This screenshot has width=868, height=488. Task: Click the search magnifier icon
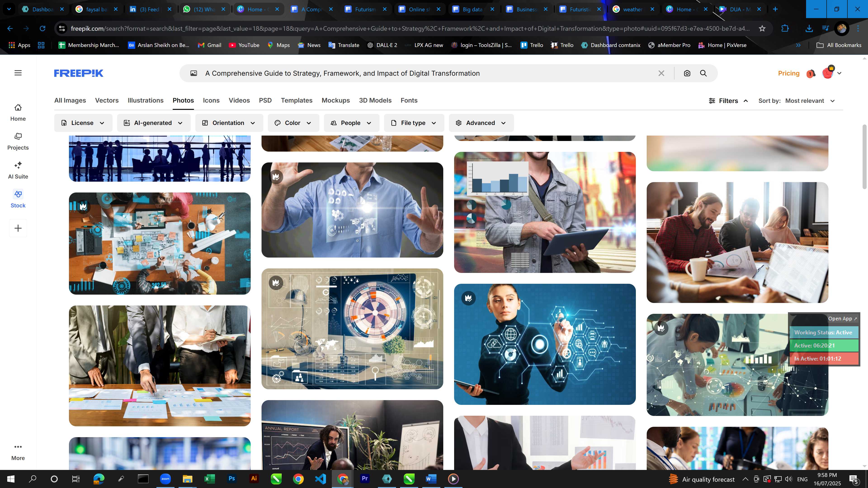coord(703,73)
